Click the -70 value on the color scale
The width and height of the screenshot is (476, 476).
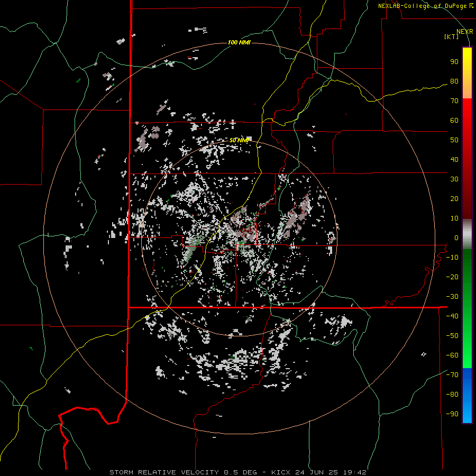[452, 375]
